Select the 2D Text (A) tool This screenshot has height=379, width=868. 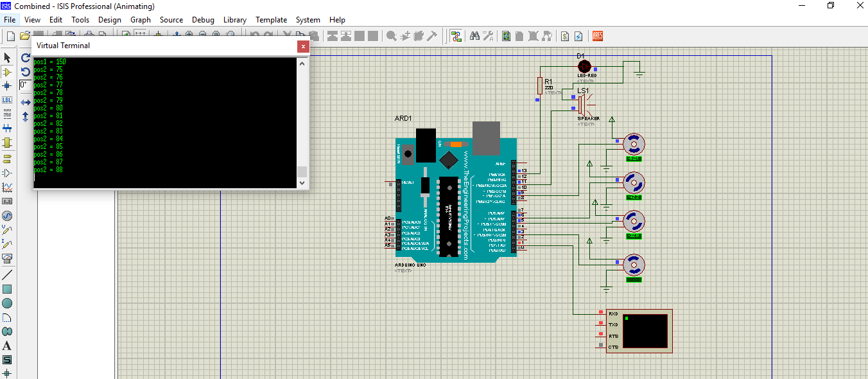tap(7, 346)
